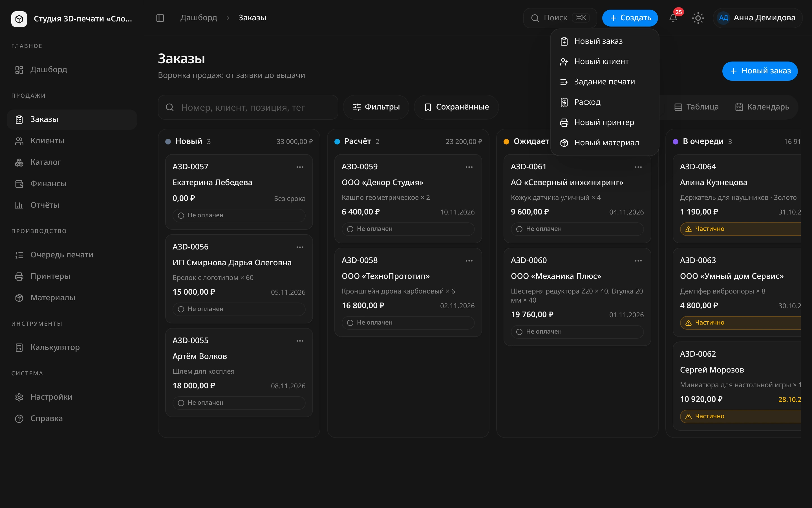812x508 pixels.
Task: Click the studio cube logo icon
Action: tap(19, 19)
